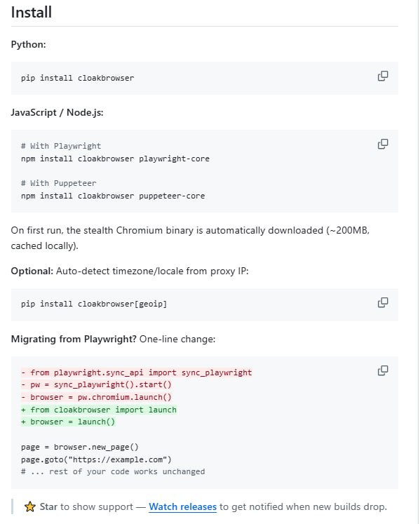Copy the pip install cloakbrowser command
Image resolution: width=420 pixels, height=524 pixels.
click(x=383, y=76)
